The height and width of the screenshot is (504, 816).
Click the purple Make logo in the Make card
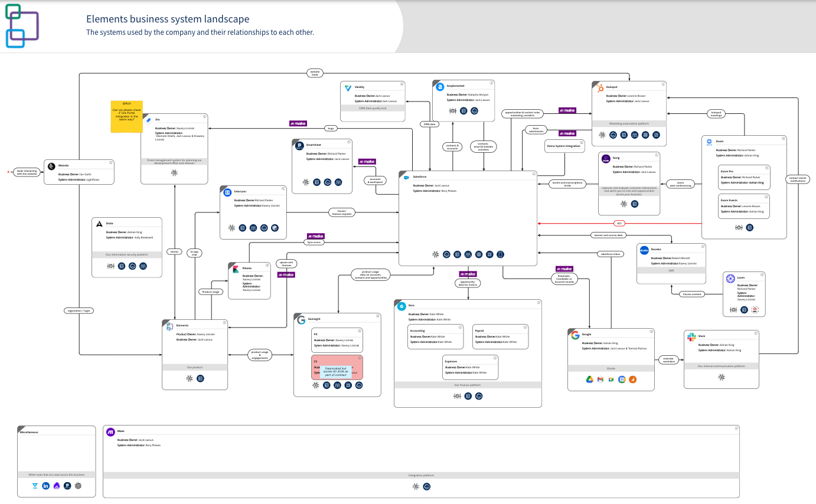pyautogui.click(x=110, y=432)
